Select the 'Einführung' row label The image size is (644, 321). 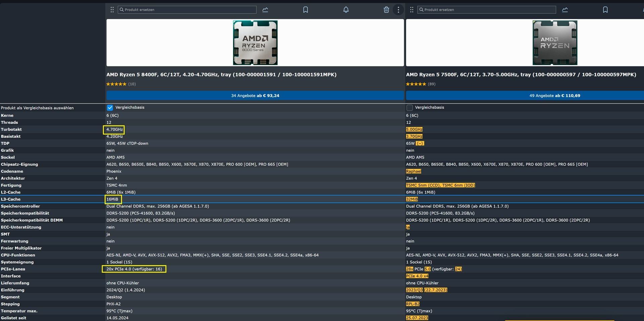[x=12, y=290]
